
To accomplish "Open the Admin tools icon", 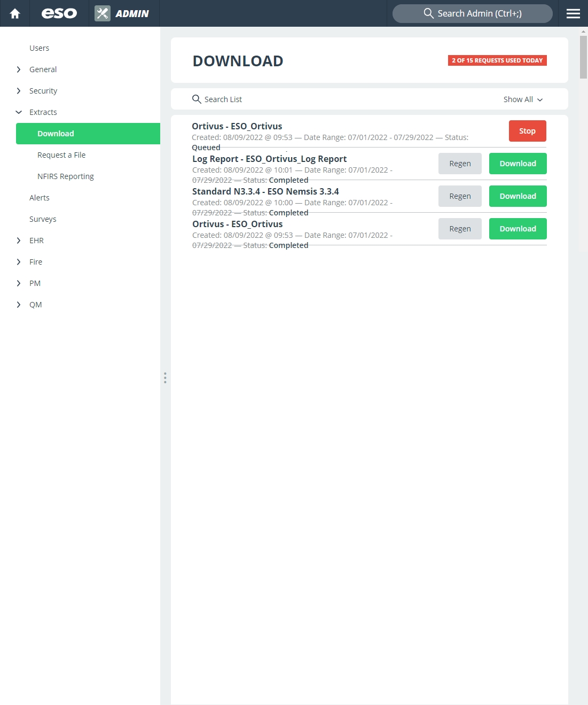I will (103, 13).
